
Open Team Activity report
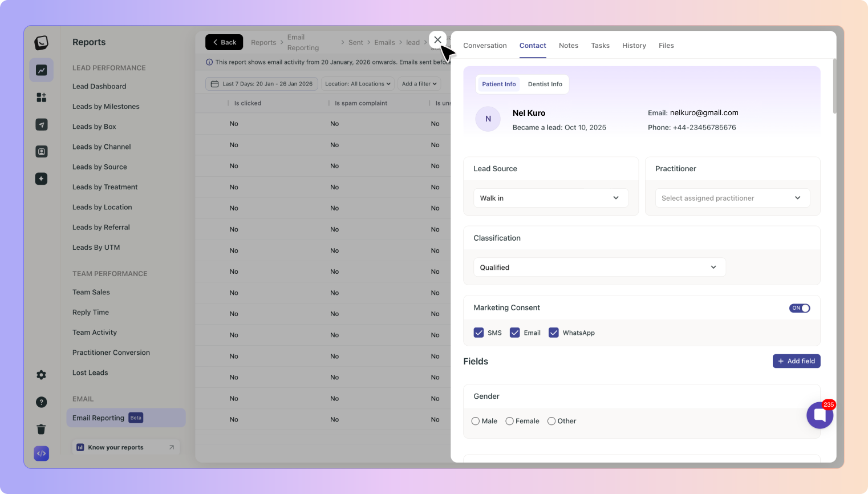tap(95, 333)
